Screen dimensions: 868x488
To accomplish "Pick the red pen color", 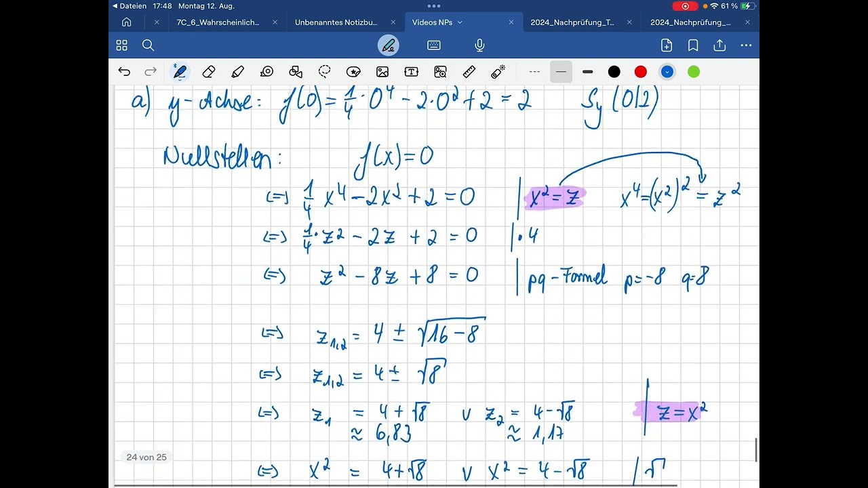I will pos(640,72).
